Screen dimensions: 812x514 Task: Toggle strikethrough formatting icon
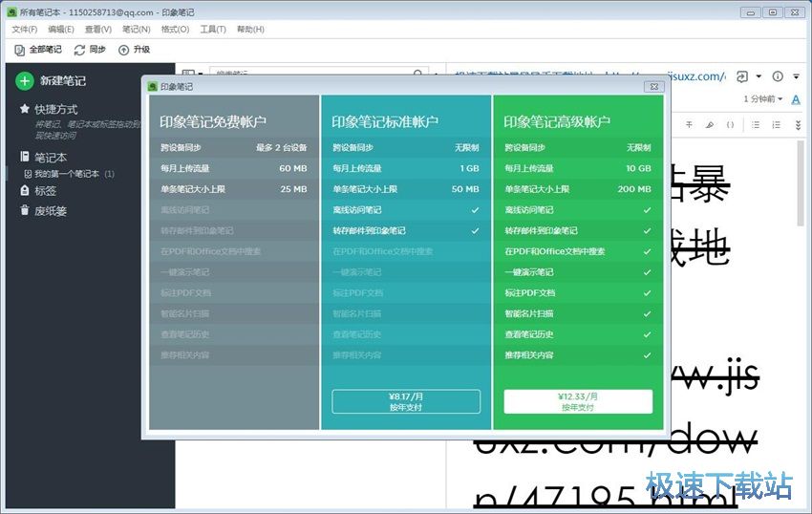689,124
